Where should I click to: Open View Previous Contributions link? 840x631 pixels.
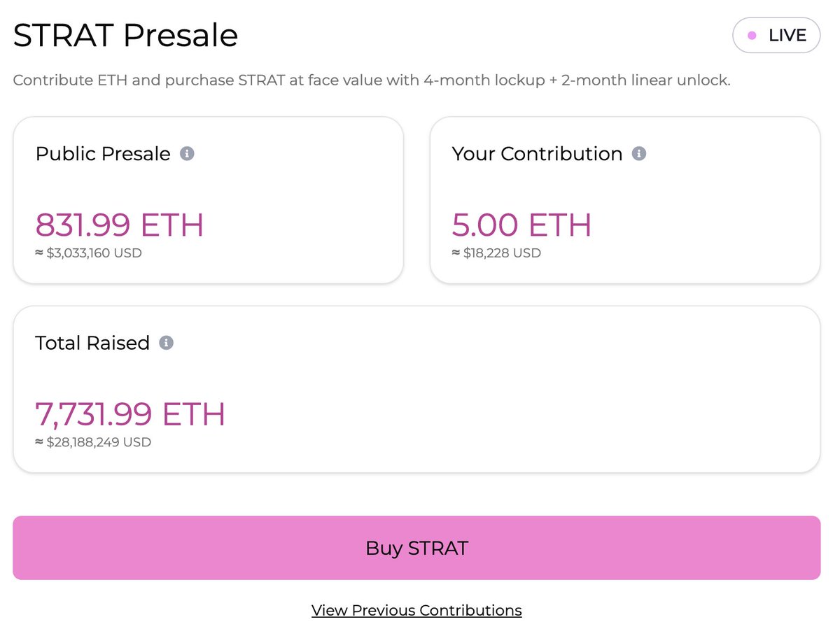click(416, 610)
